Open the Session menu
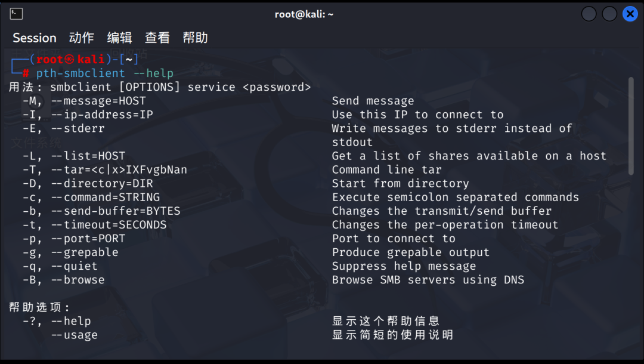The width and height of the screenshot is (644, 364). click(x=35, y=38)
